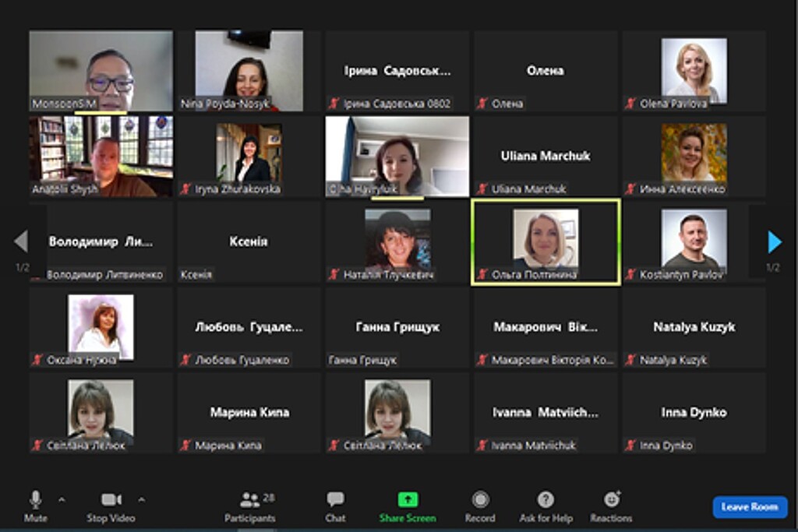
Task: Select the Inna Dynko participant tile
Action: pyautogui.click(x=694, y=413)
